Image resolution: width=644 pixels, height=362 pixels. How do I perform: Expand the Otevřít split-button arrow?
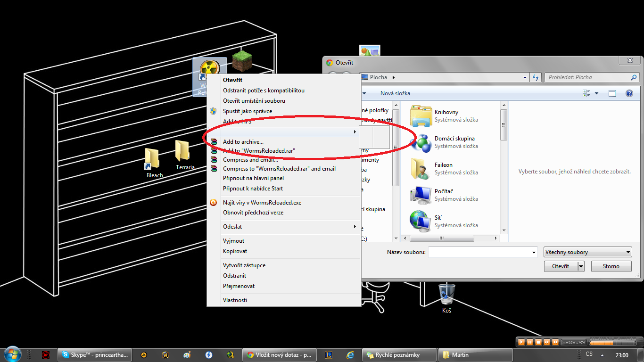581,266
